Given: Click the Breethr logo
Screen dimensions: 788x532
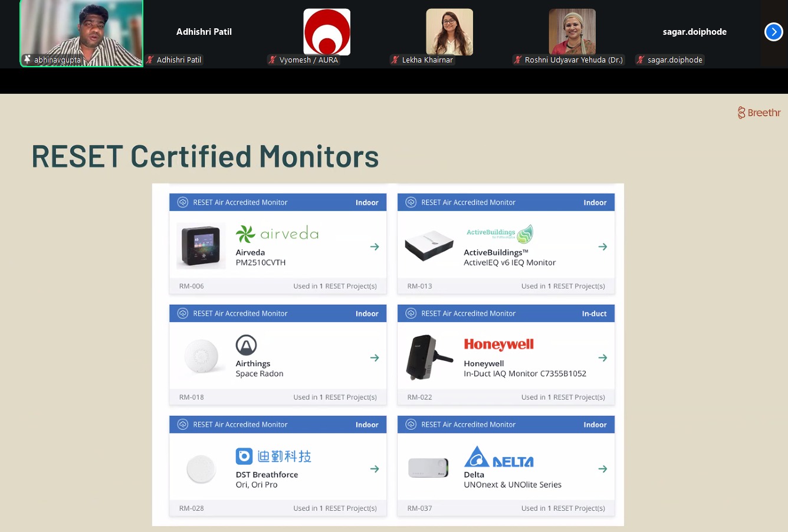Looking at the screenshot, I should [x=759, y=113].
